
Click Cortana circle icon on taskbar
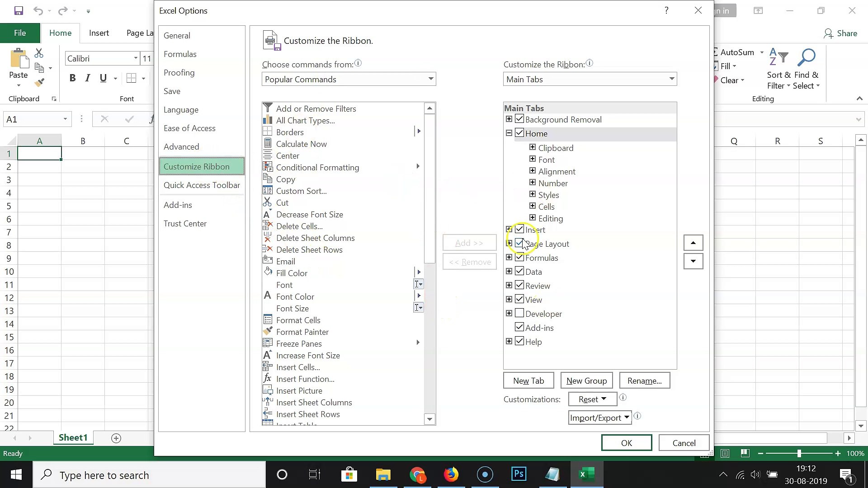pyautogui.click(x=282, y=475)
